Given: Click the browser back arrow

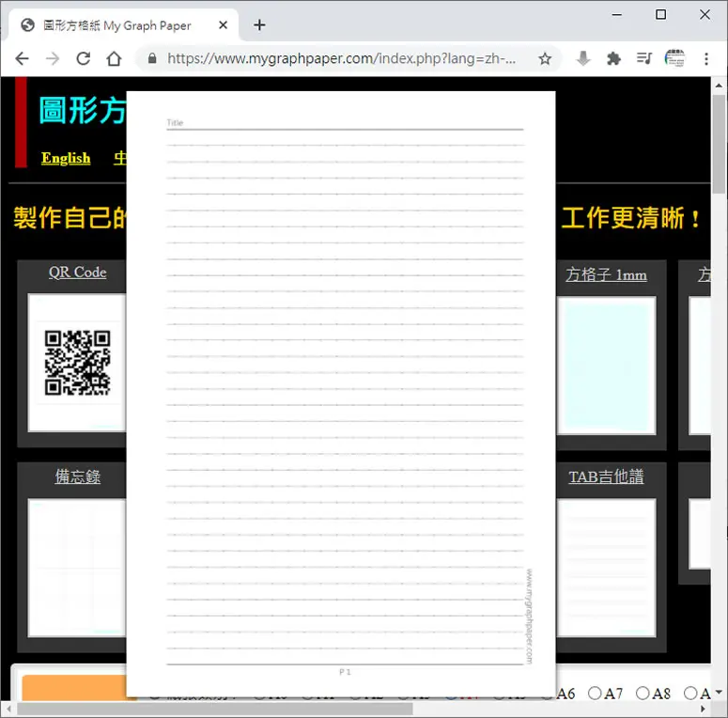Looking at the screenshot, I should point(22,59).
